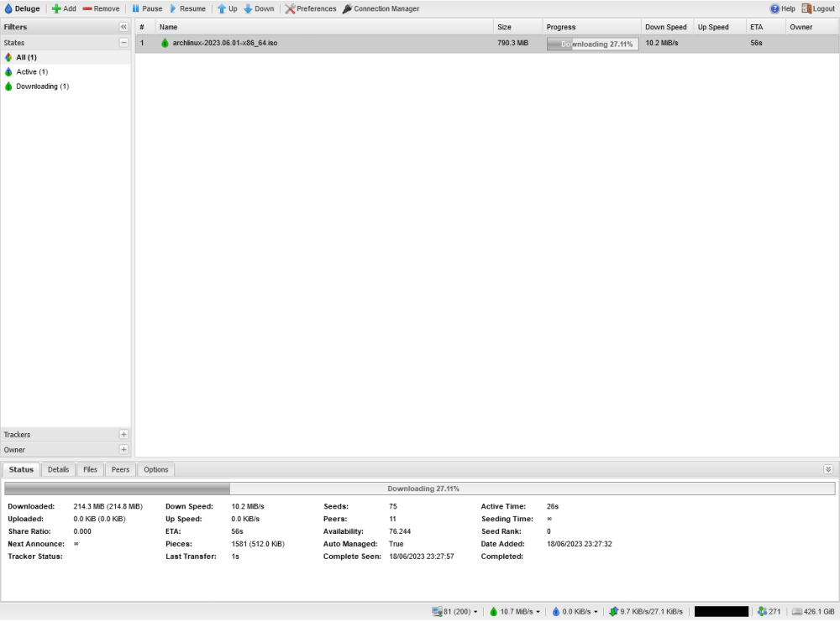Click the torrent row progress bar

(592, 44)
